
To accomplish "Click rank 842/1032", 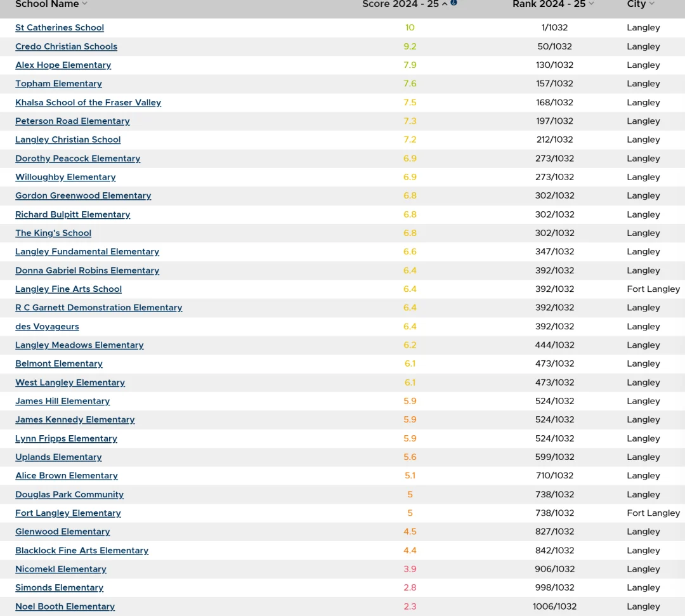I will pyautogui.click(x=555, y=551).
